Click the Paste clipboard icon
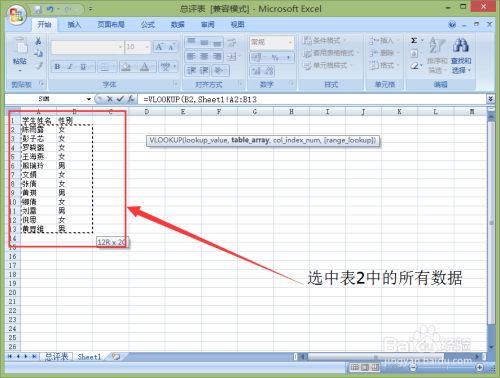Image resolution: width=500 pixels, height=378 pixels. tap(21, 50)
